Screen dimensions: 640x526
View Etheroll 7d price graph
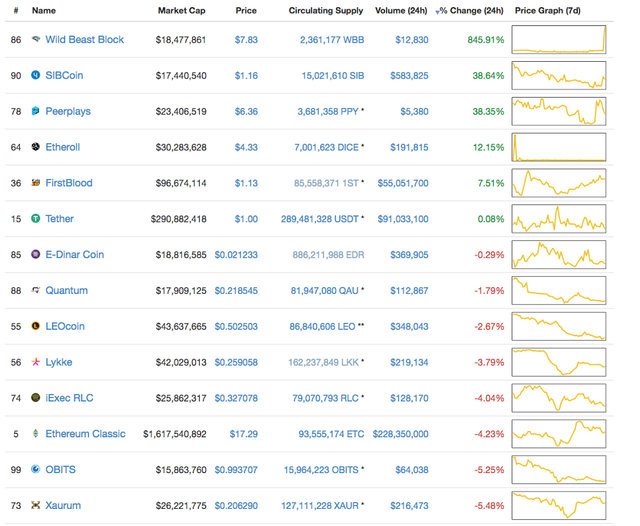point(559,147)
